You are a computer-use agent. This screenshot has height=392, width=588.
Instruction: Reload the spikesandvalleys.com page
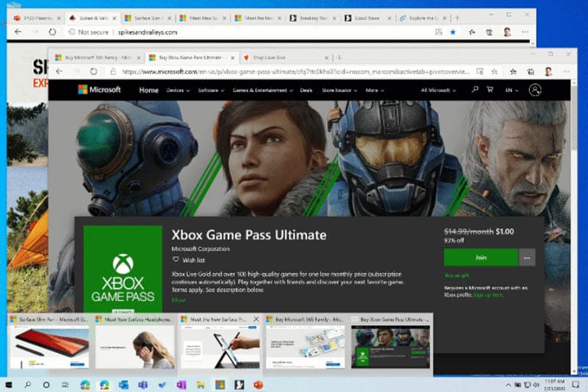[52, 32]
